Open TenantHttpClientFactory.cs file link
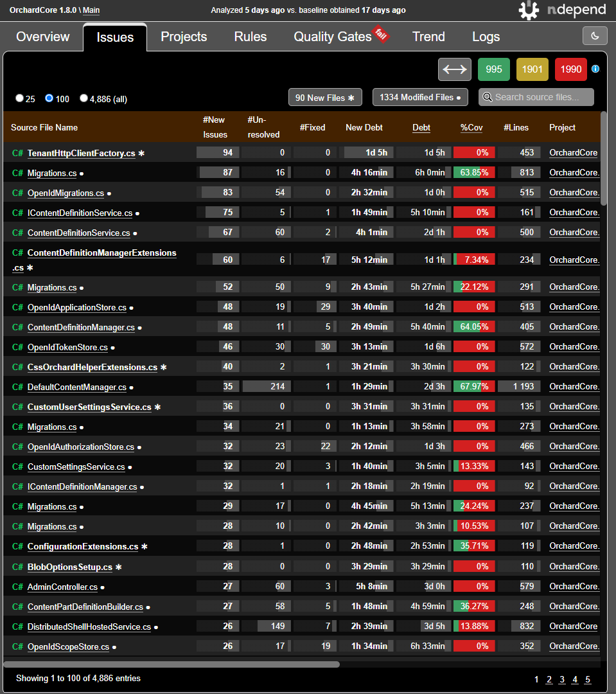This screenshot has width=616, height=694. [x=82, y=153]
